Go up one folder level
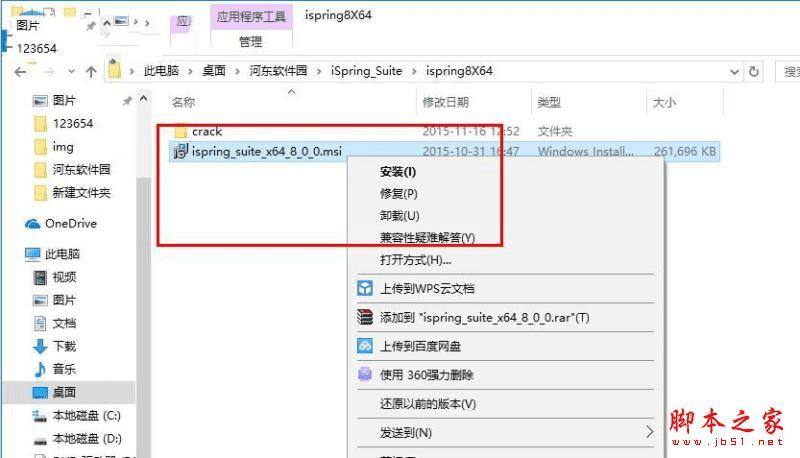Viewport: 800px width, 458px height. pyautogui.click(x=91, y=72)
